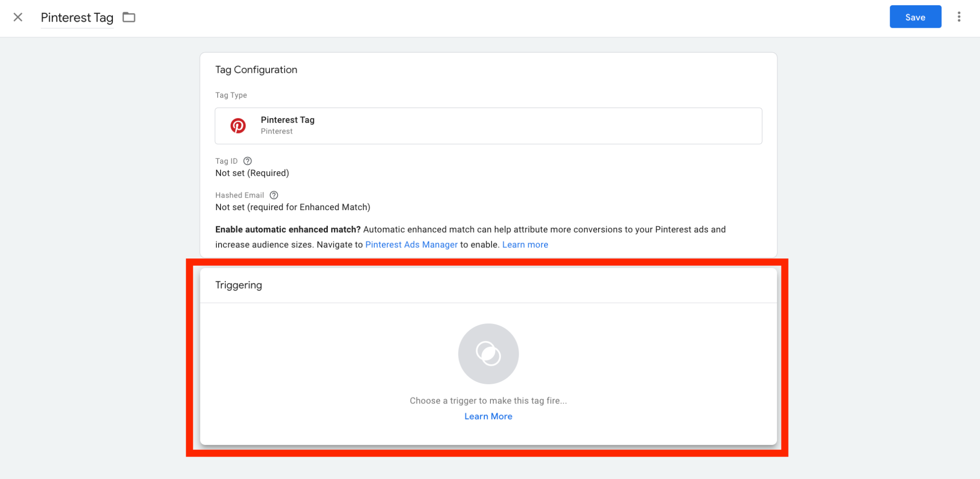Select the Pinterest Tag type card
Image resolution: width=980 pixels, height=479 pixels.
(x=488, y=126)
